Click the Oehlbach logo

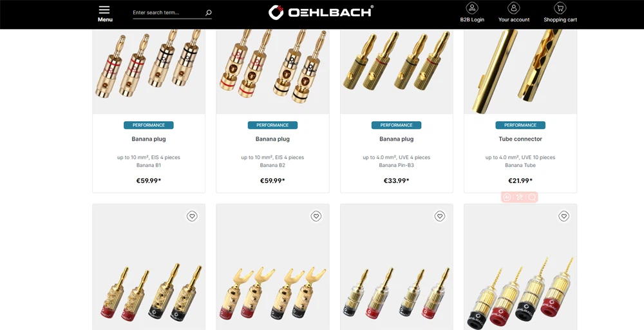pyautogui.click(x=321, y=12)
